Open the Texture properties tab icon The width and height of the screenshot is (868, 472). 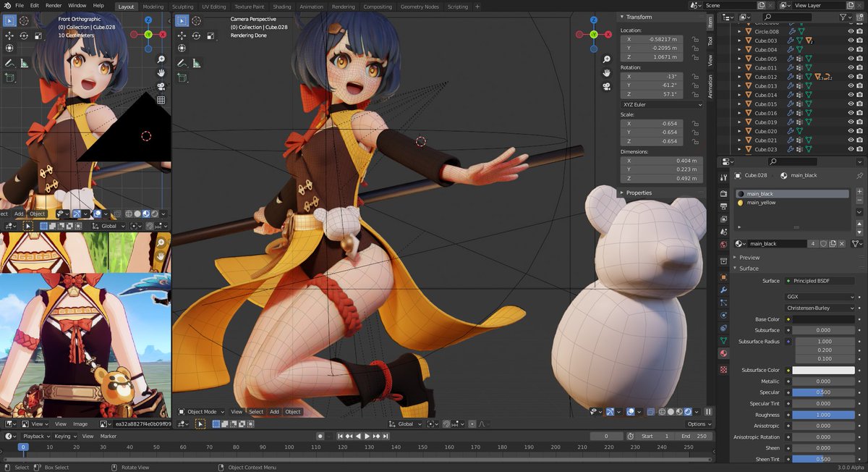click(723, 369)
